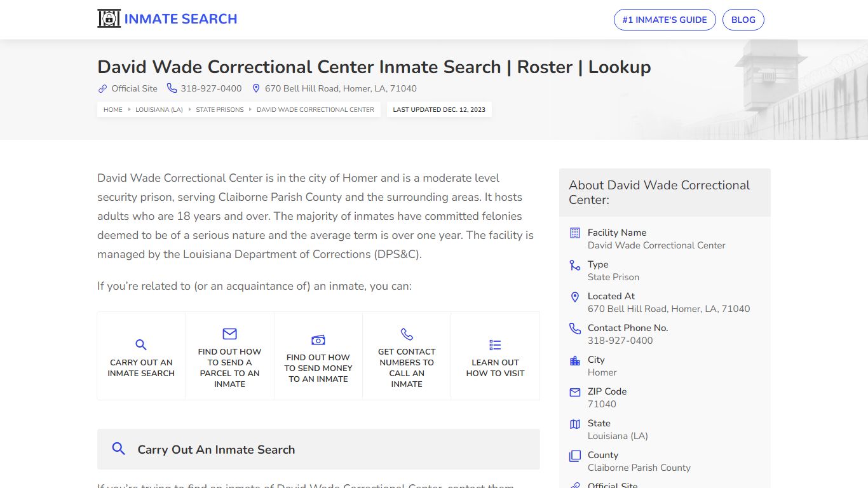
Task: Go to the Blog page
Action: pos(743,20)
